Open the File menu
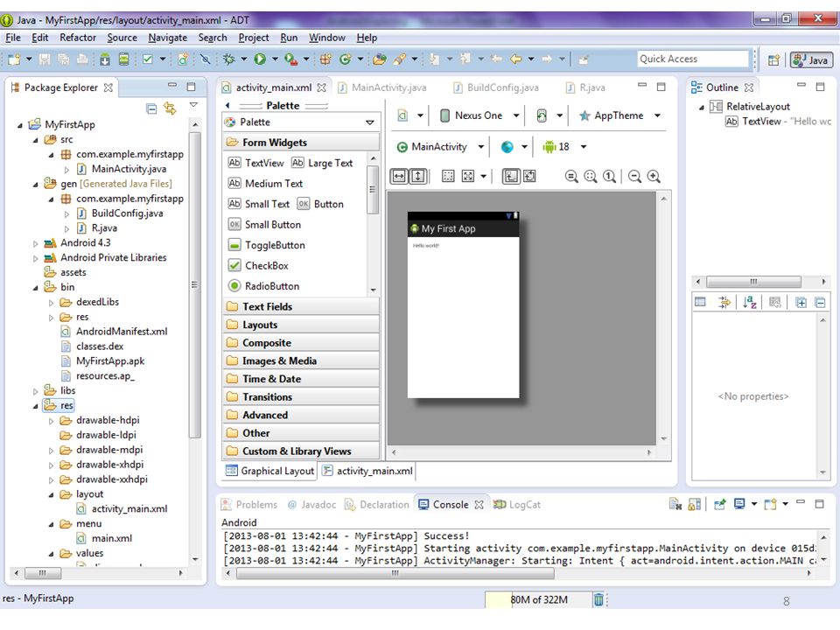 (13, 38)
